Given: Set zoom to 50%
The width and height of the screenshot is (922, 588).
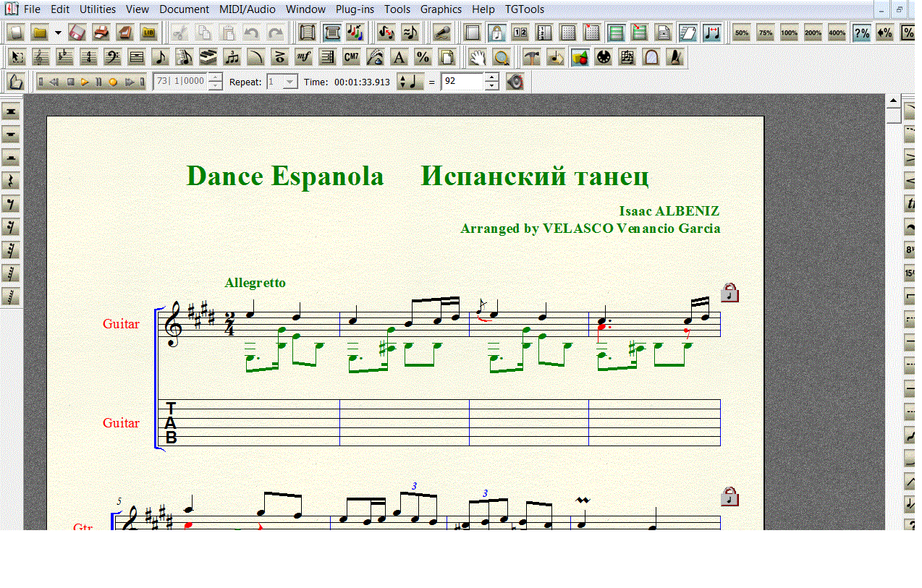Looking at the screenshot, I should click(x=742, y=33).
